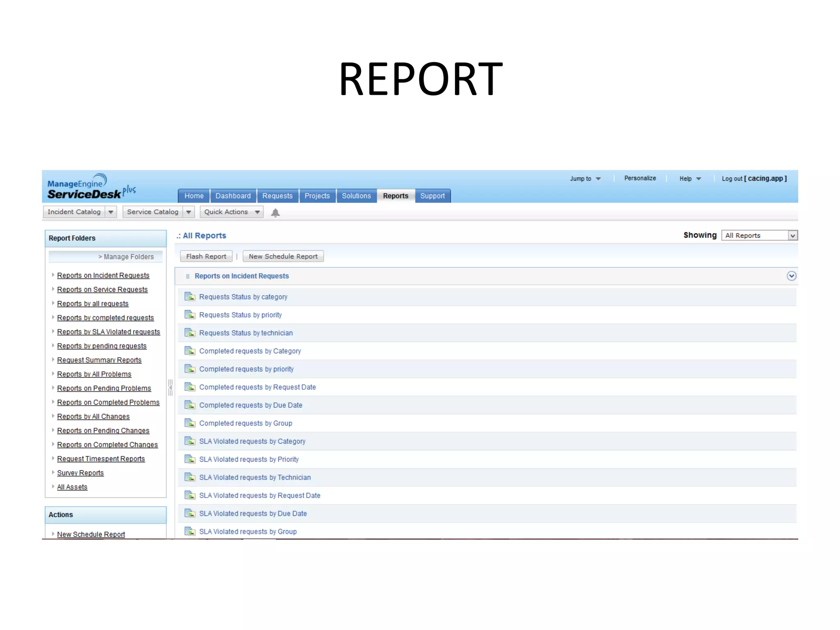Open the Completed requests by Group report
The image size is (840, 630).
click(x=246, y=423)
